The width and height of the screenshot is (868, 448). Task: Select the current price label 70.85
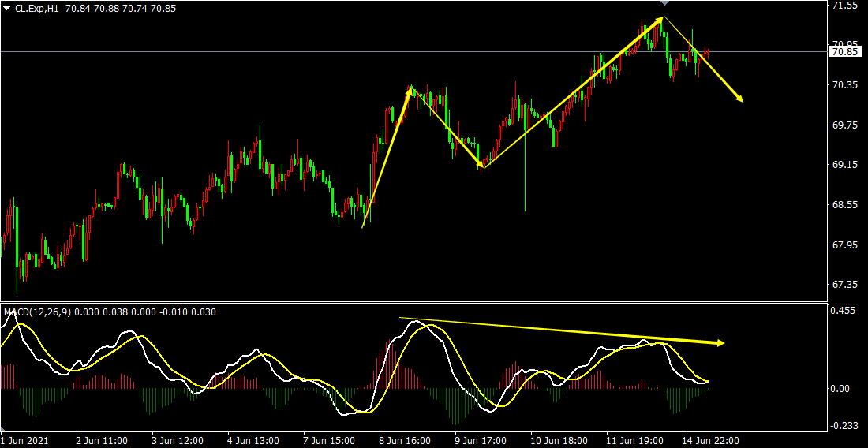pos(845,52)
